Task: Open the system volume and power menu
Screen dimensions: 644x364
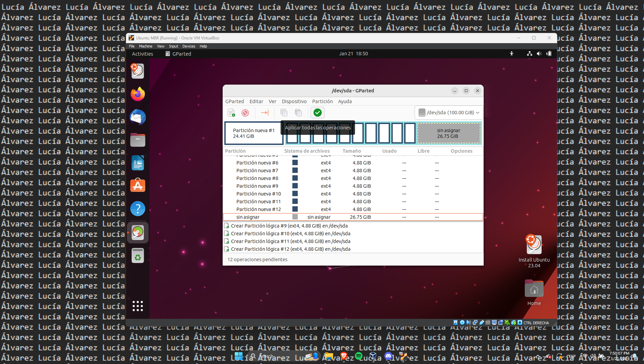Action: (x=539, y=54)
